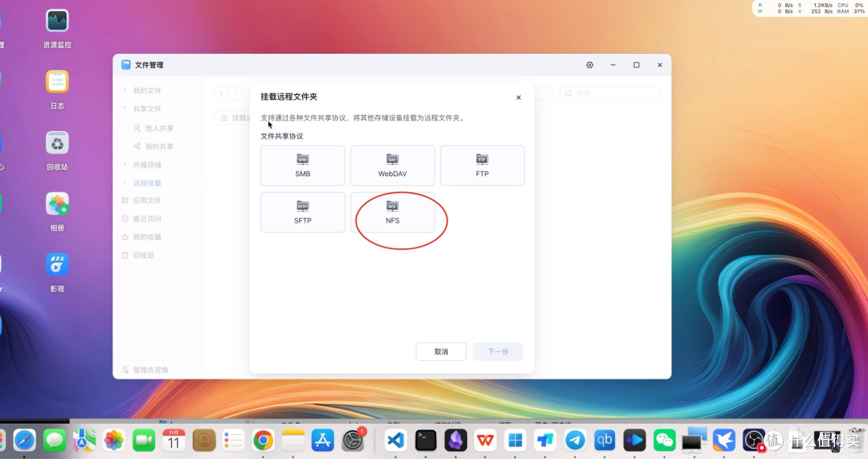Viewport: 868px width, 459px height.
Task: Select the SMB protocol option
Action: coord(303,166)
